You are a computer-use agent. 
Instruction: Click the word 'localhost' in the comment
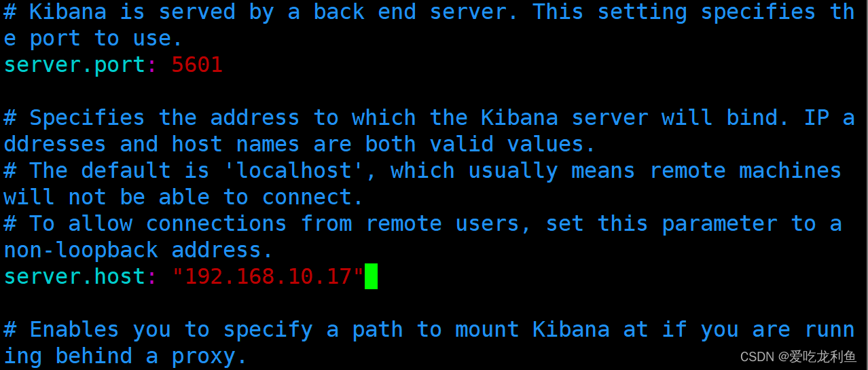tap(293, 170)
